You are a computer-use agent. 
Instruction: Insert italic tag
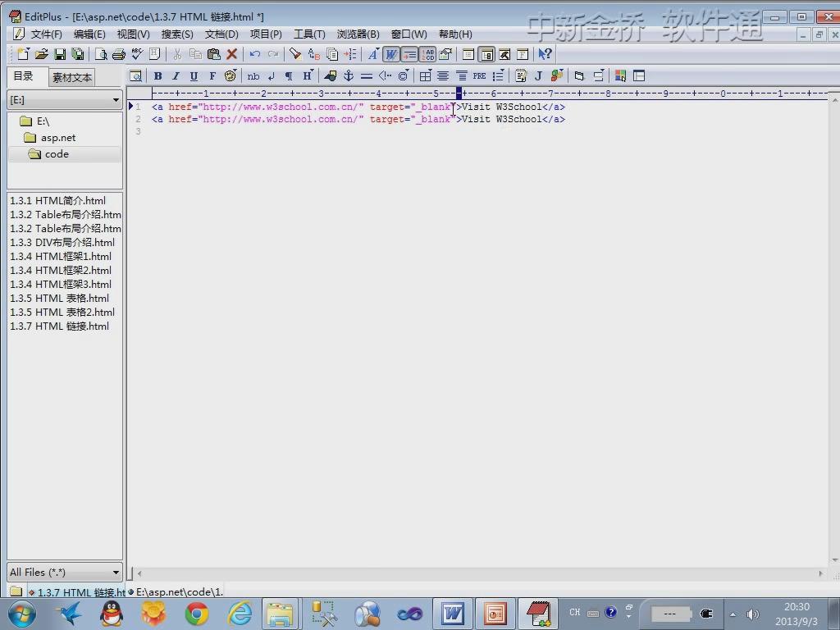point(176,76)
